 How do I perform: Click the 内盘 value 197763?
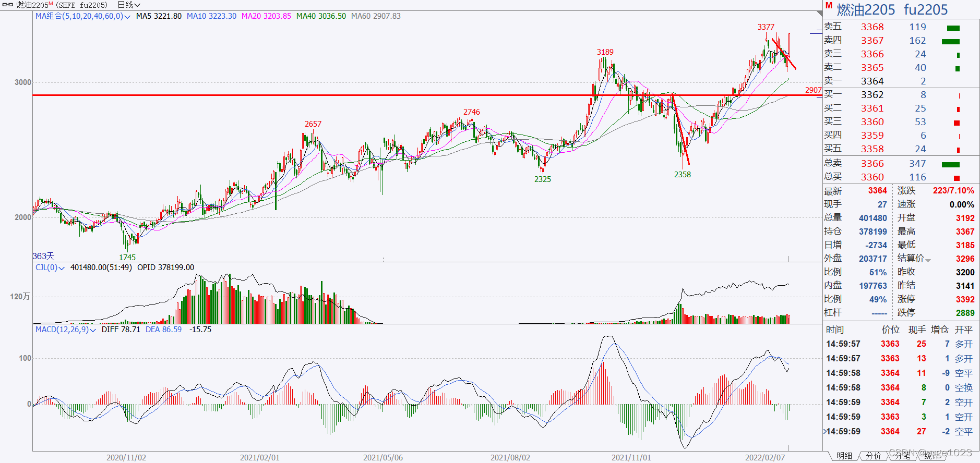point(873,286)
